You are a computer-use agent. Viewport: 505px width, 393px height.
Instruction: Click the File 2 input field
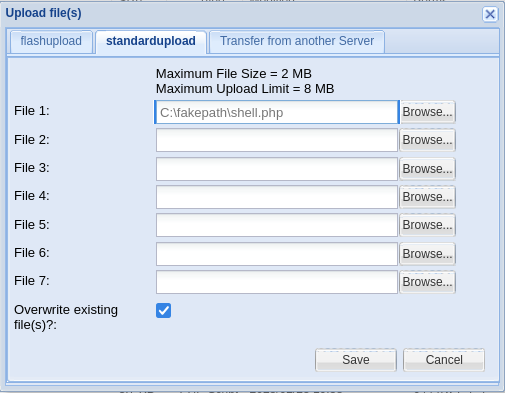(x=277, y=140)
